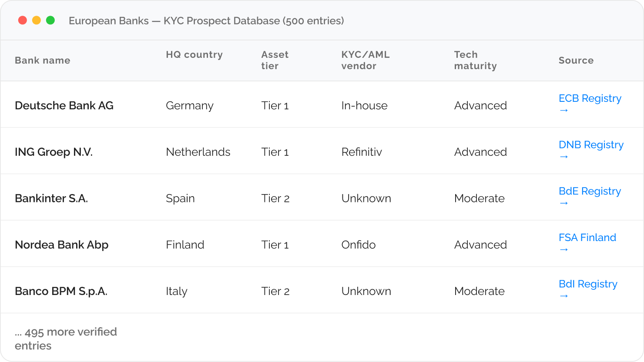Click the Source column header
Viewport: 644px width, 362px height.
[576, 60]
